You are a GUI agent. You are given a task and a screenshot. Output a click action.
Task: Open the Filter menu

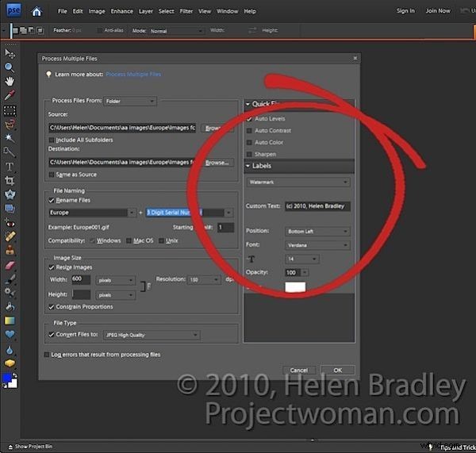point(186,11)
